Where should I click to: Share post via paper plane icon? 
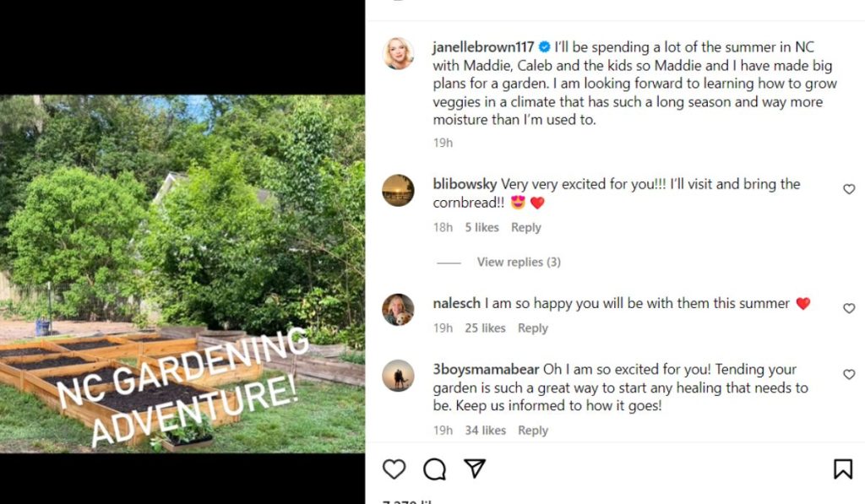click(476, 469)
